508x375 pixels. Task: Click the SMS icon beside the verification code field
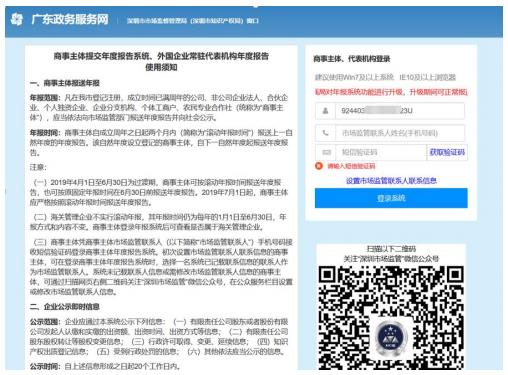pyautogui.click(x=326, y=152)
